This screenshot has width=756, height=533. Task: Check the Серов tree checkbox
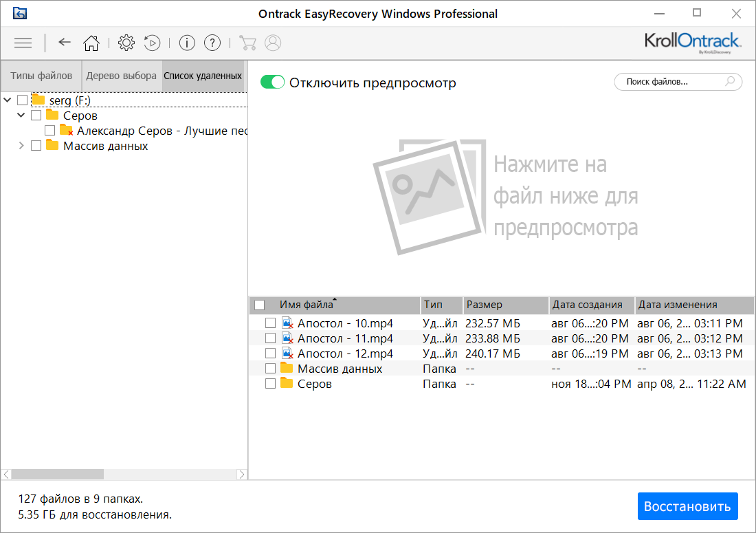[36, 116]
